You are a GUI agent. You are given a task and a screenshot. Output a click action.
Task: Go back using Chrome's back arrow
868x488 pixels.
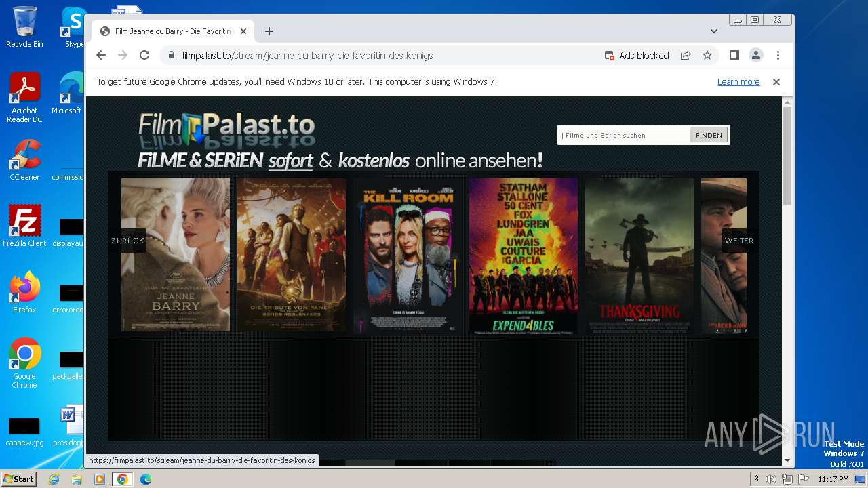(101, 56)
